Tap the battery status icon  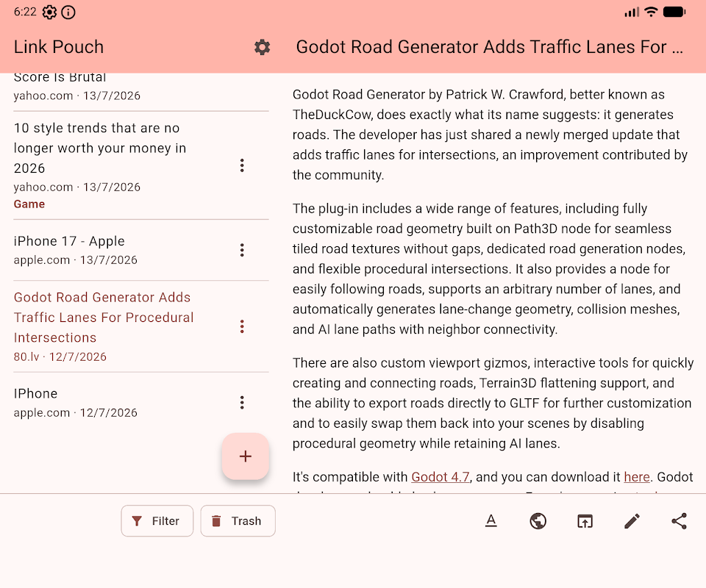click(x=674, y=12)
